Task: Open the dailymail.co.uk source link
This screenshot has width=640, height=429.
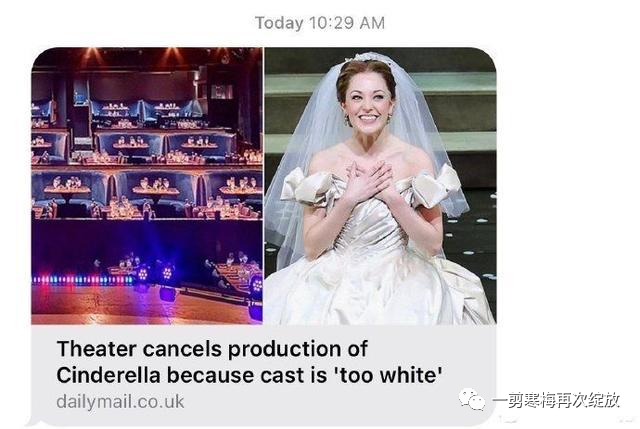Action: (120, 402)
